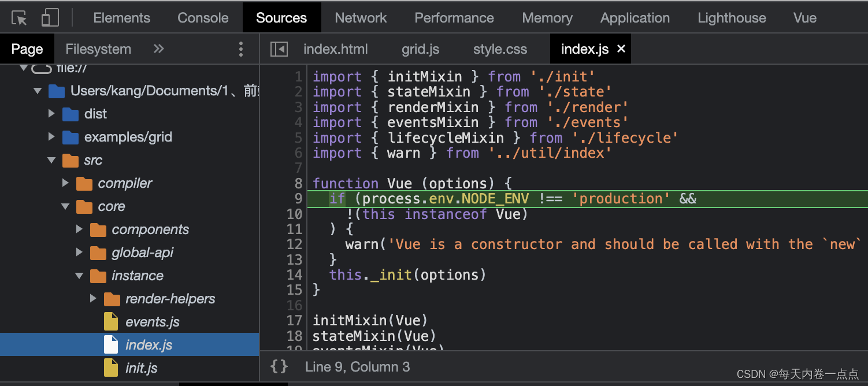This screenshot has width=868, height=386.
Task: Expand the dist folder arrow
Action: click(x=51, y=114)
